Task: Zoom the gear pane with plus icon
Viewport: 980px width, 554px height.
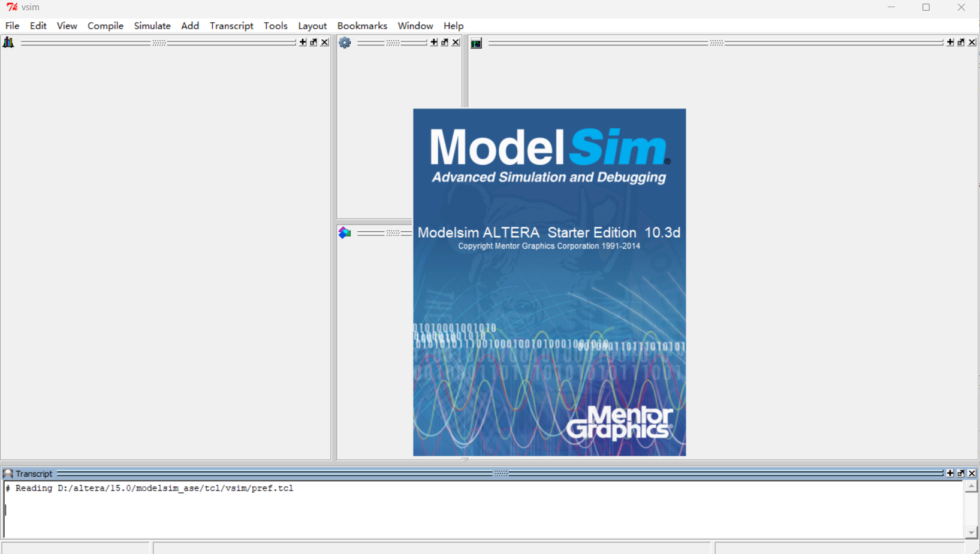Action: pos(434,43)
